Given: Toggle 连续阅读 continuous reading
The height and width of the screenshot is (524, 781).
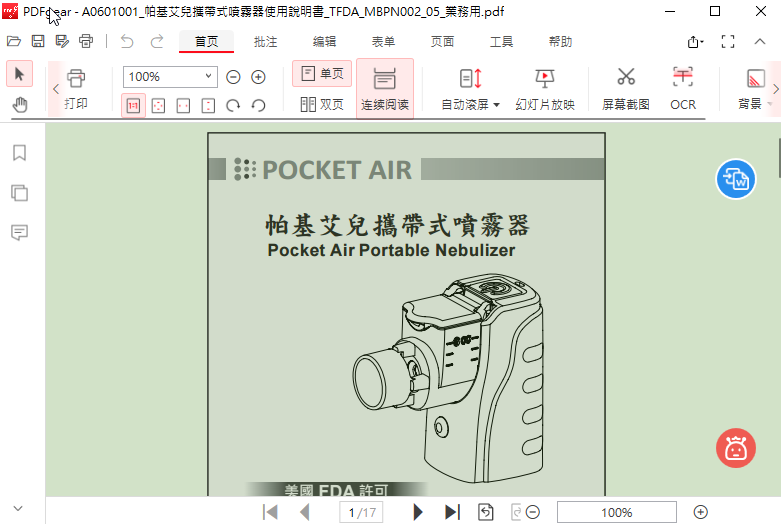Looking at the screenshot, I should pyautogui.click(x=385, y=89).
